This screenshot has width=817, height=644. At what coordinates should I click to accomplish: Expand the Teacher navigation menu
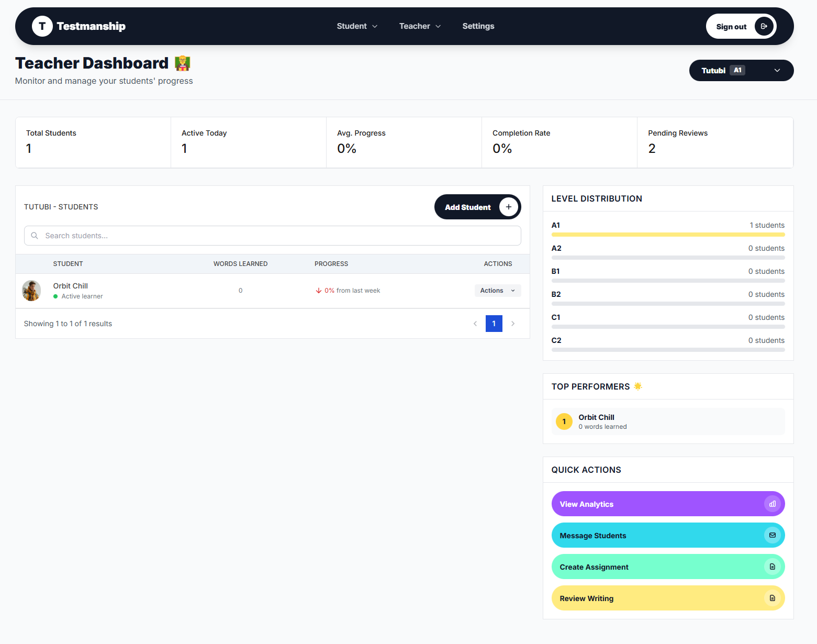420,26
